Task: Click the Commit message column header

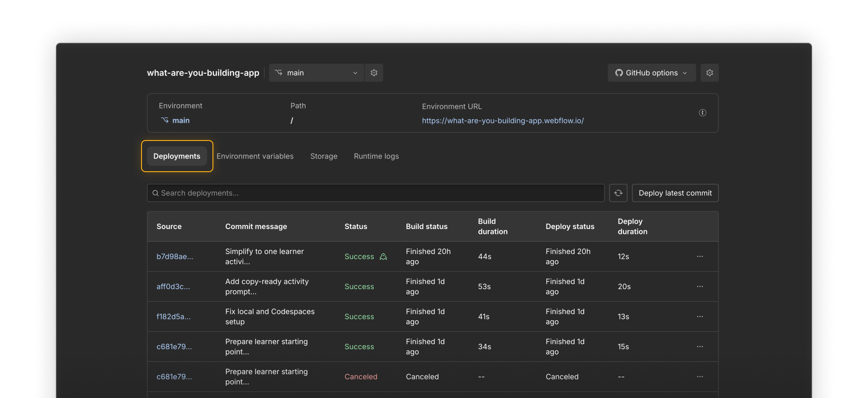Action: point(256,226)
